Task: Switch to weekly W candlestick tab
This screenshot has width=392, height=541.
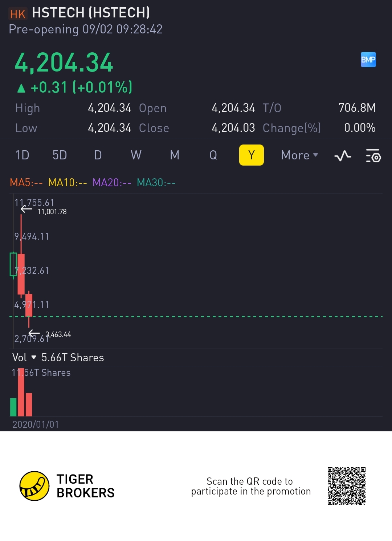Action: tap(136, 155)
